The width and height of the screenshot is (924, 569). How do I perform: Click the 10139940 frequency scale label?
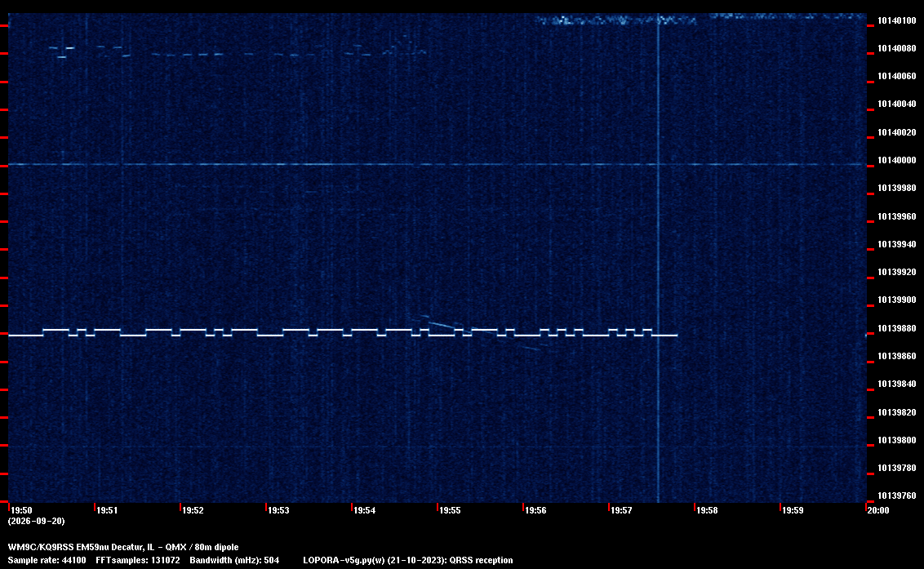897,244
